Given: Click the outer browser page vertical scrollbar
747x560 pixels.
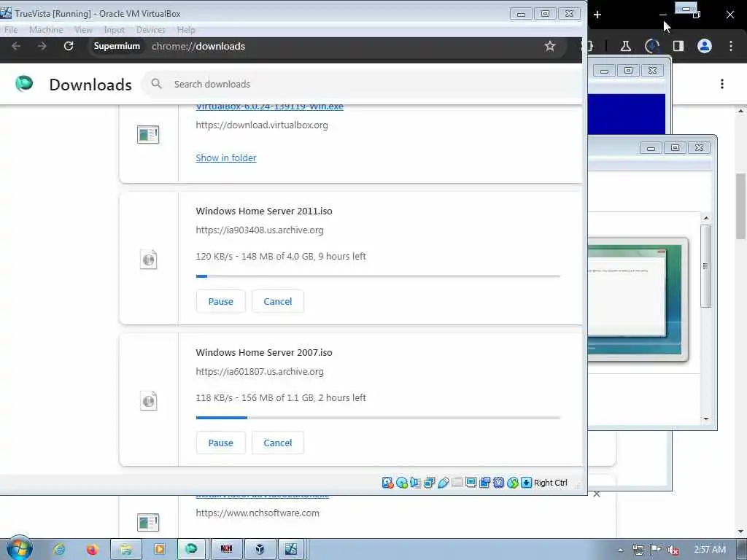Looking at the screenshot, I should (x=741, y=206).
